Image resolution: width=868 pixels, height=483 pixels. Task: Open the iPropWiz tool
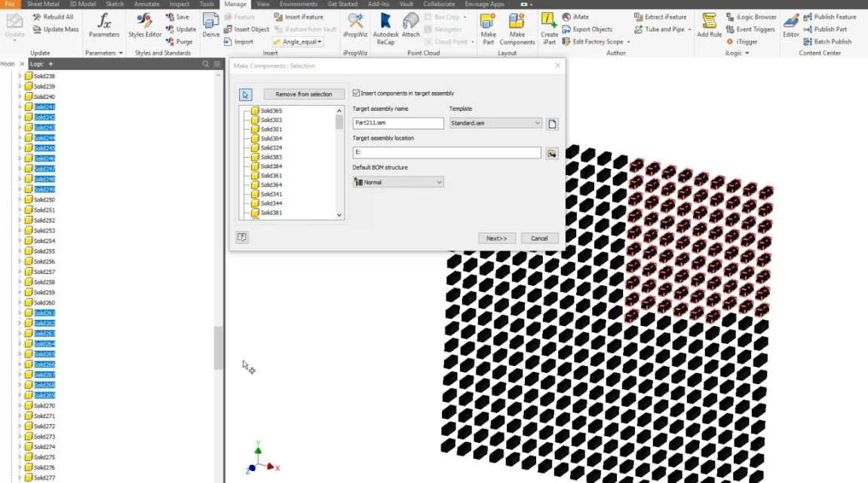[355, 26]
